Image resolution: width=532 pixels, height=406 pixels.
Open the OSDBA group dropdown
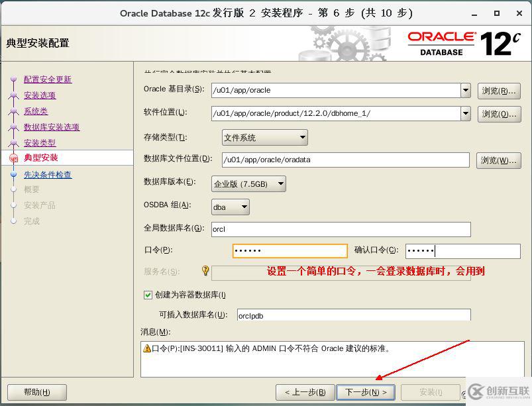pyautogui.click(x=230, y=207)
